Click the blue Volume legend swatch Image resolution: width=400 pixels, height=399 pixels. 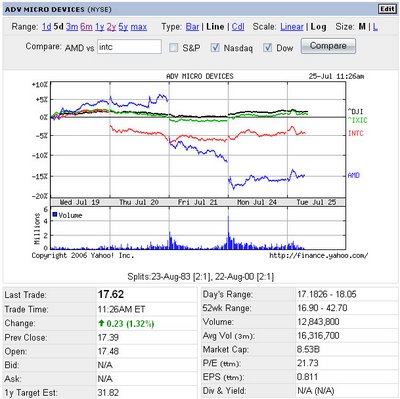55,214
